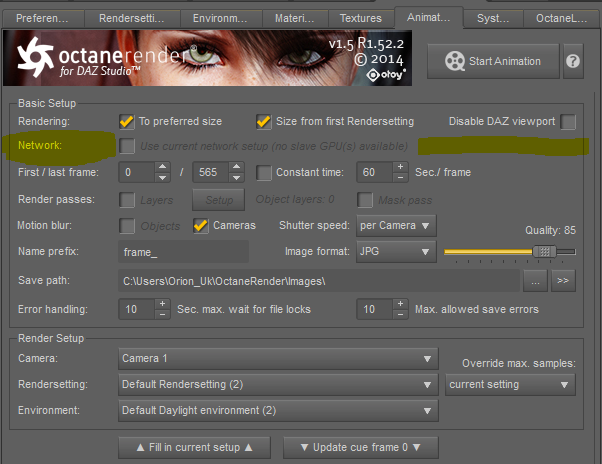The height and width of the screenshot is (464, 602).
Task: Browse save path with ellipsis button
Action: (x=535, y=281)
